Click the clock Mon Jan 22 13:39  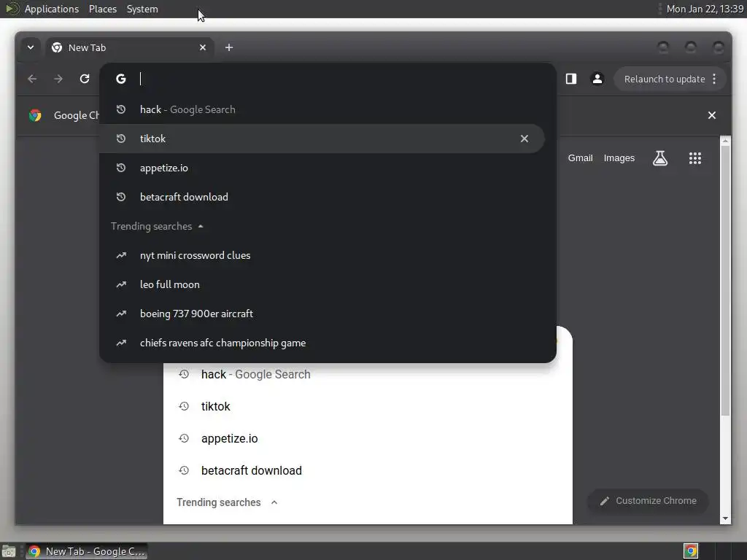pyautogui.click(x=705, y=9)
